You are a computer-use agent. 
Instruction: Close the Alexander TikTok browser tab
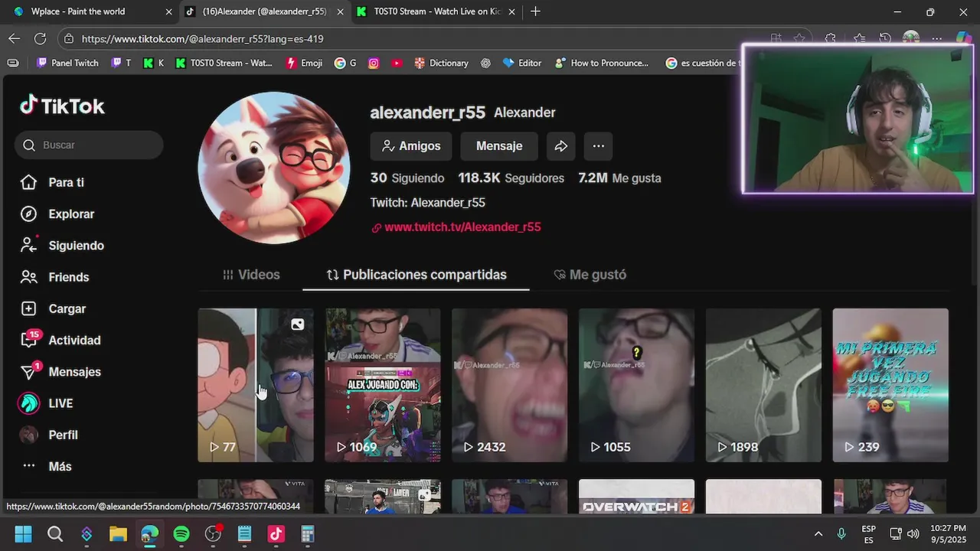coord(341,11)
